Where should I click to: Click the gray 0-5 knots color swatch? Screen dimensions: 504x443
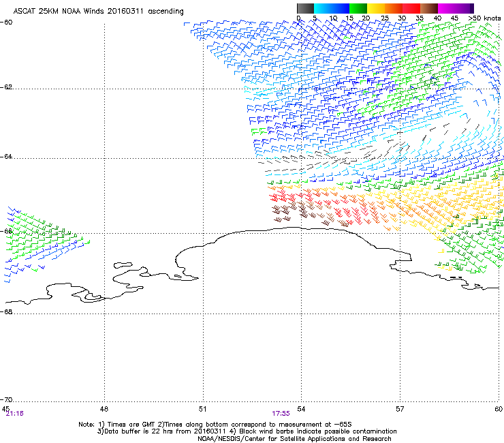tap(305, 8)
